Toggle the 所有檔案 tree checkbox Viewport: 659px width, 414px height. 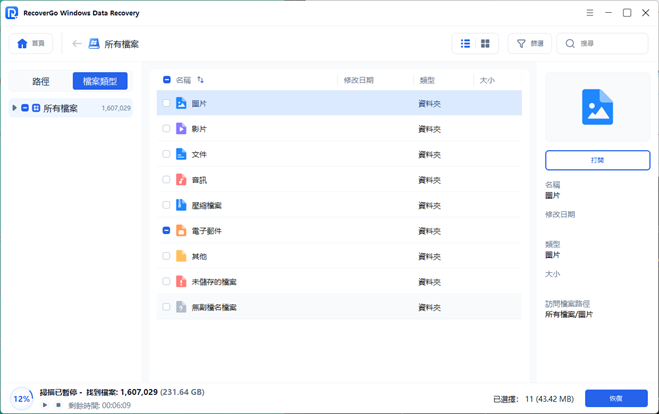[x=25, y=108]
